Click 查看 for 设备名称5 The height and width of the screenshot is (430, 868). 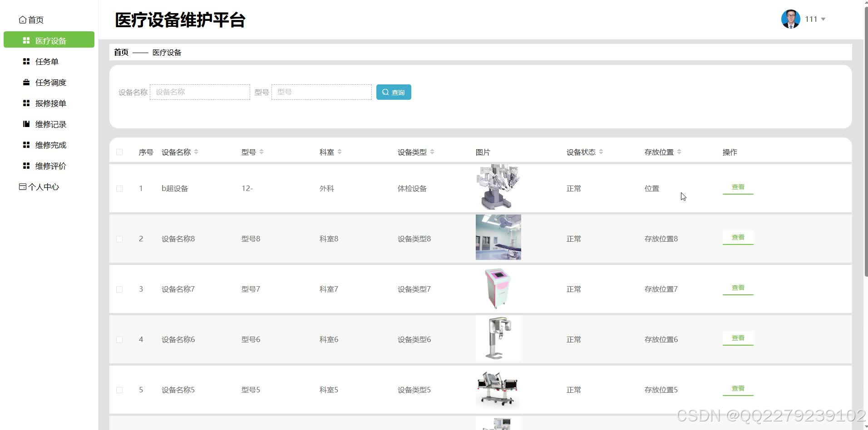tap(738, 389)
